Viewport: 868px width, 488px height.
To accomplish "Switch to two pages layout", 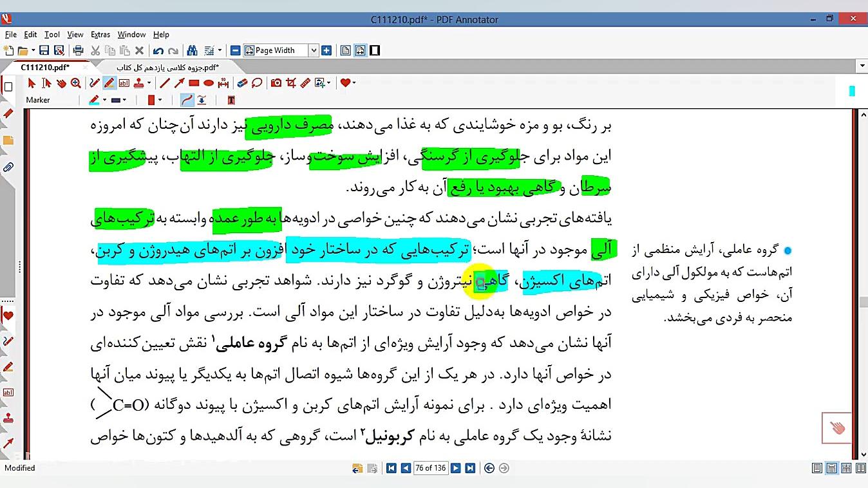I will click(846, 468).
